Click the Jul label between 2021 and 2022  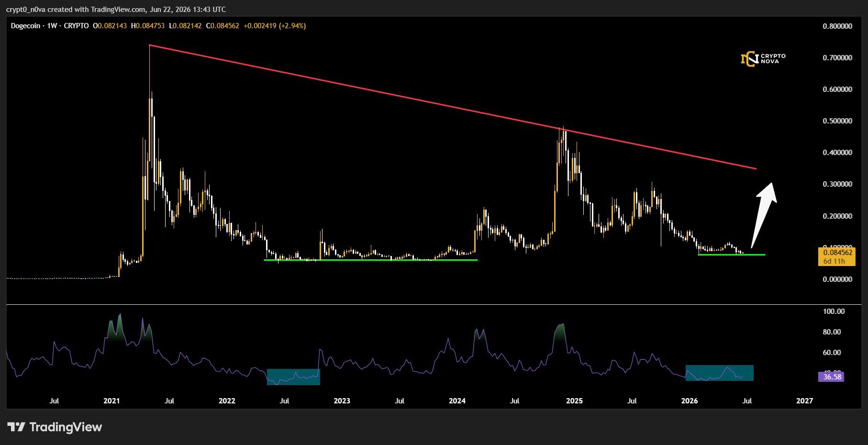(169, 401)
